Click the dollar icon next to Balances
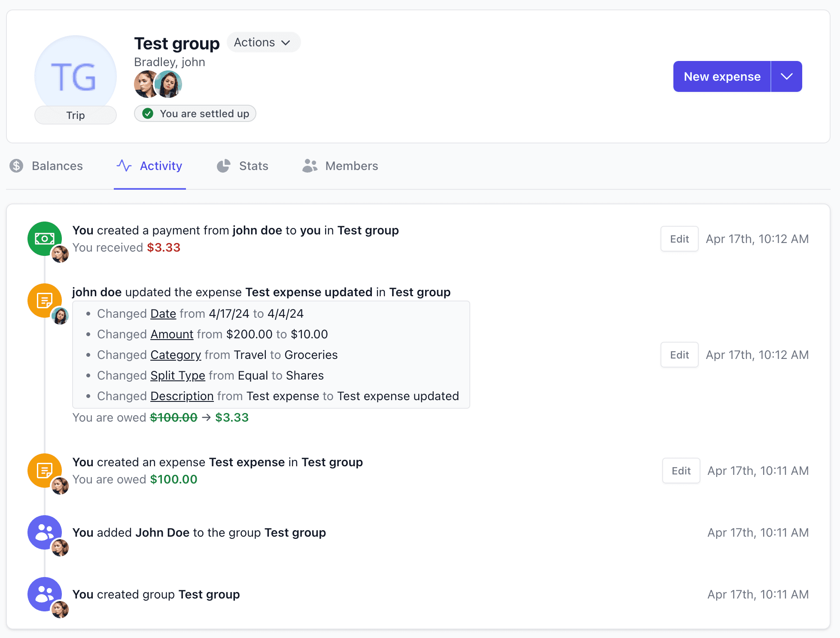Screen dimensions: 840x638 (17, 166)
